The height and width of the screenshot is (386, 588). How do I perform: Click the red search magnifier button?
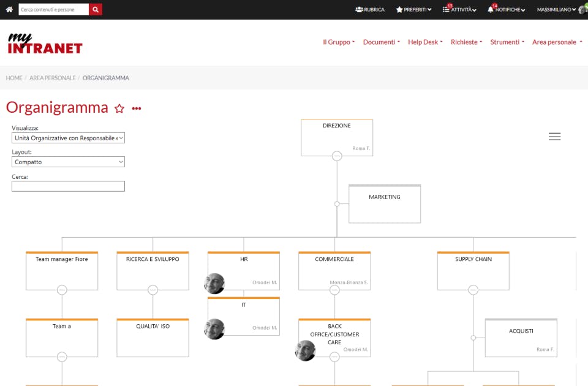coord(96,9)
